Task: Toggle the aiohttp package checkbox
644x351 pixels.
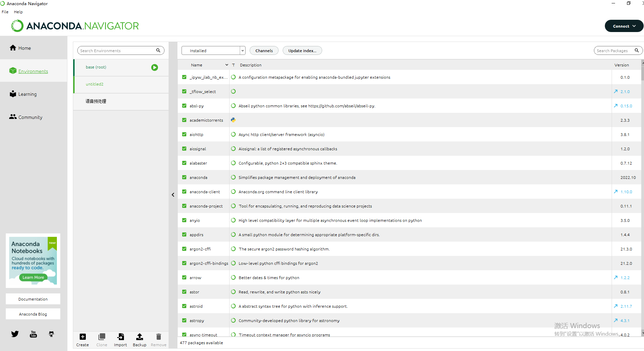Action: [184, 134]
